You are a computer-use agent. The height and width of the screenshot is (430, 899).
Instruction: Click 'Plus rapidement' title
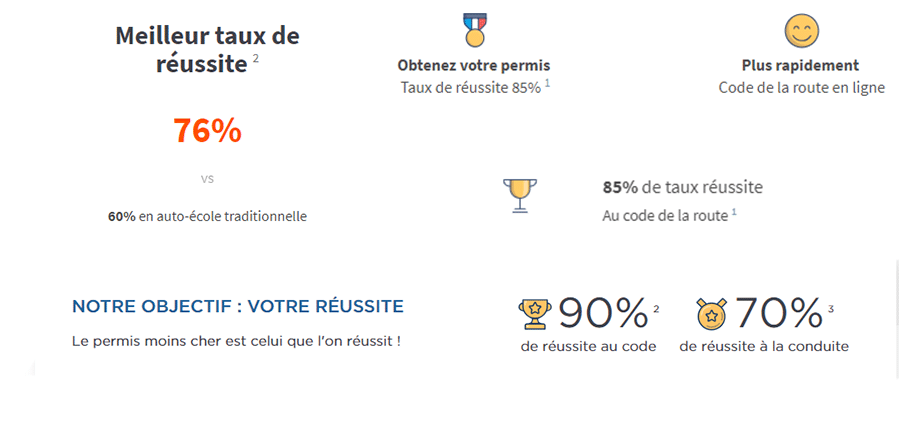click(x=800, y=65)
